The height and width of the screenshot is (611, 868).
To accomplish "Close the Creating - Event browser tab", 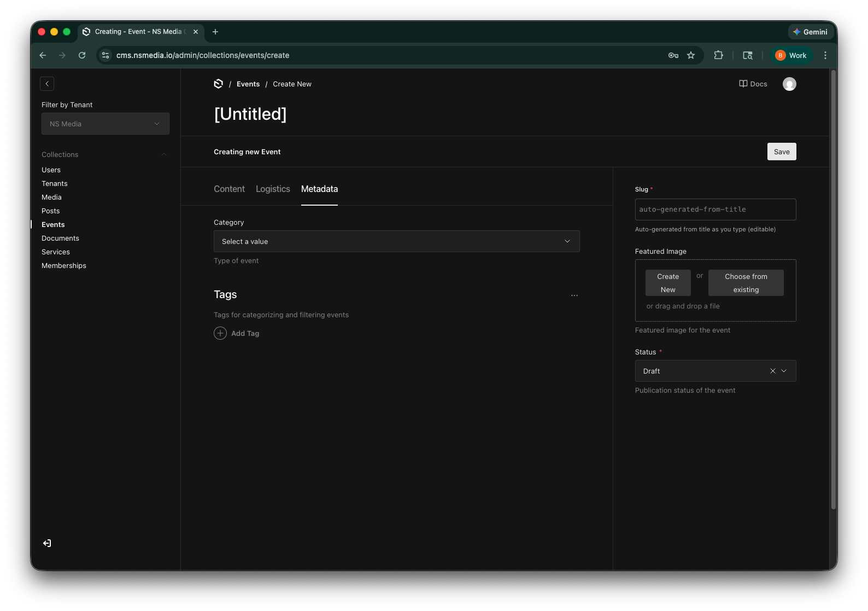I will pos(196,32).
